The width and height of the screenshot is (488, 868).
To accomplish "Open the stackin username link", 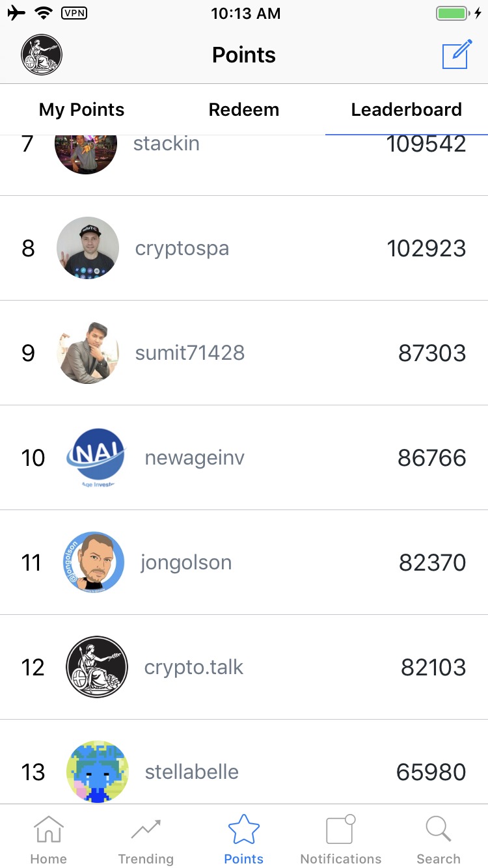I will pyautogui.click(x=167, y=144).
